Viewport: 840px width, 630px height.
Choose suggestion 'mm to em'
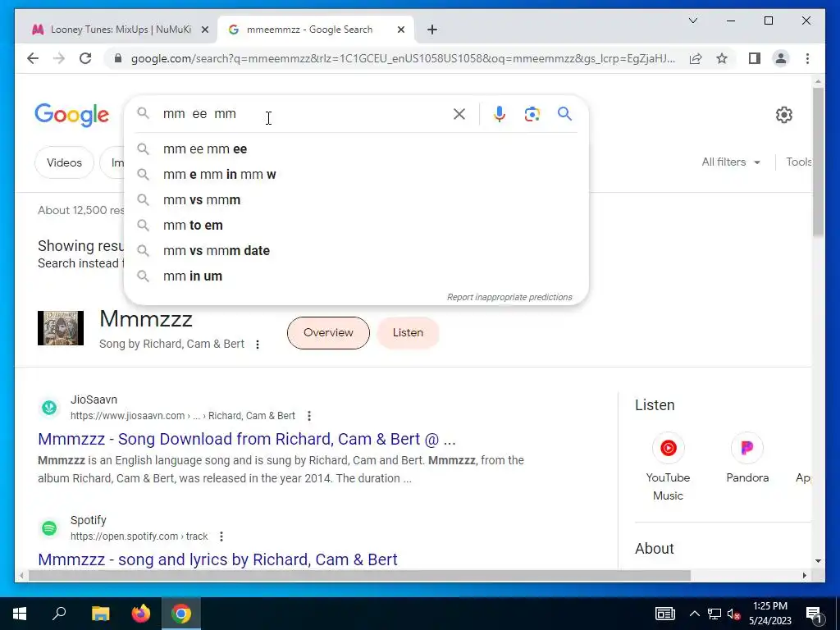pos(356,225)
